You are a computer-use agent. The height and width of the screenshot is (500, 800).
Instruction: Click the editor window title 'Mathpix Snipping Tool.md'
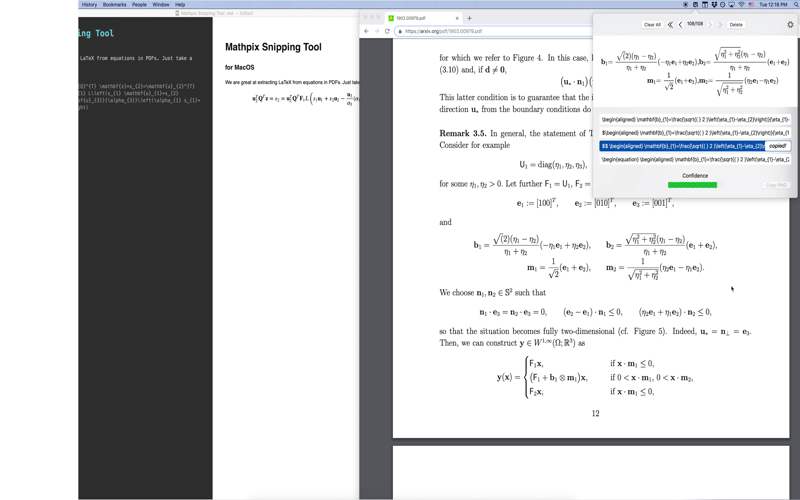tap(214, 13)
